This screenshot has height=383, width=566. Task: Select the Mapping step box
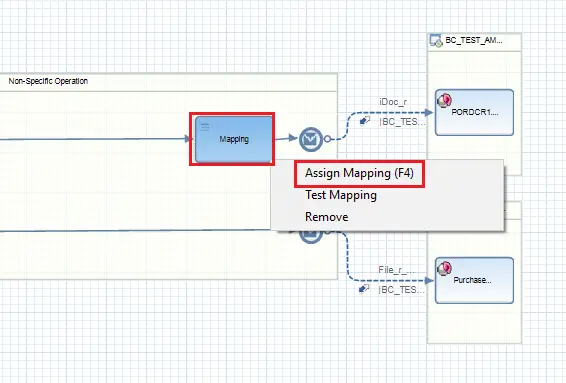click(x=234, y=139)
